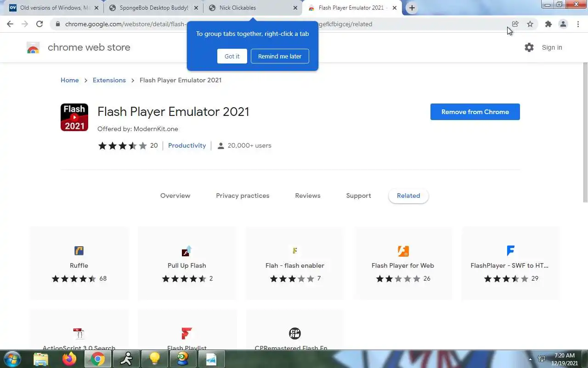588x368 pixels.
Task: Switch to the Support tab
Action: coord(358,195)
